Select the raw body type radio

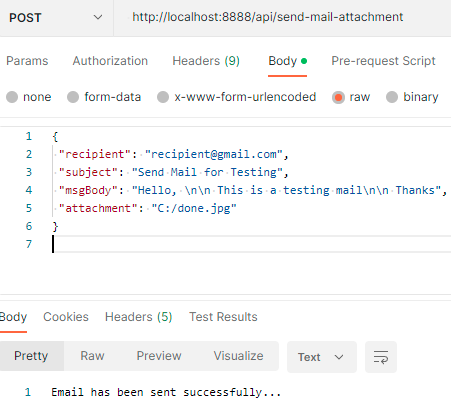[338, 97]
